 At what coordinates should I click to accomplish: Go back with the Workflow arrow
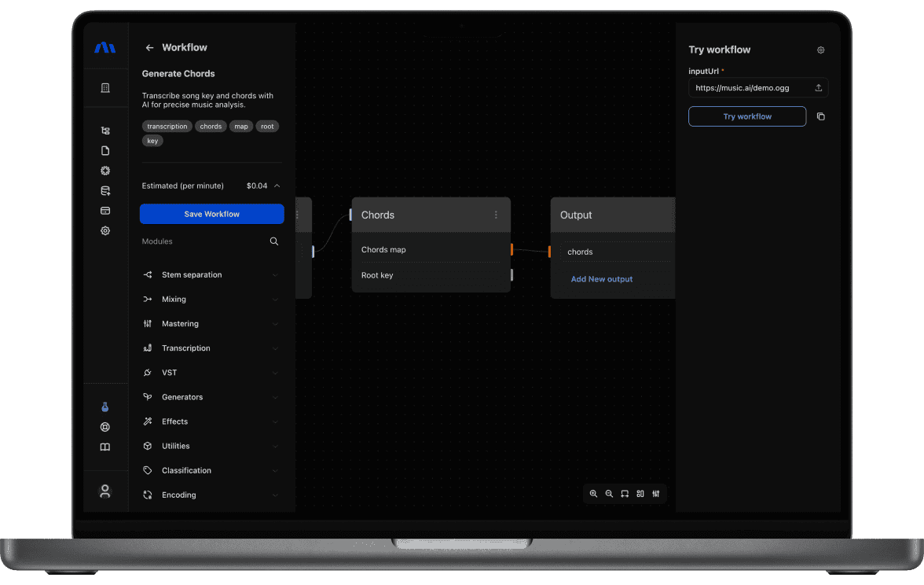[149, 48]
